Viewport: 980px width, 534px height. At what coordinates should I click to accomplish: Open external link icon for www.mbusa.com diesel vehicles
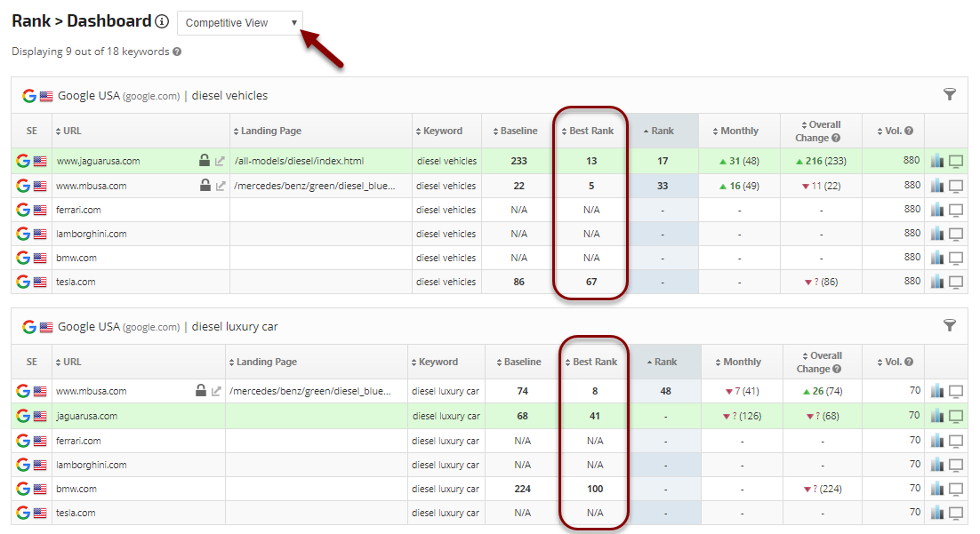click(221, 186)
